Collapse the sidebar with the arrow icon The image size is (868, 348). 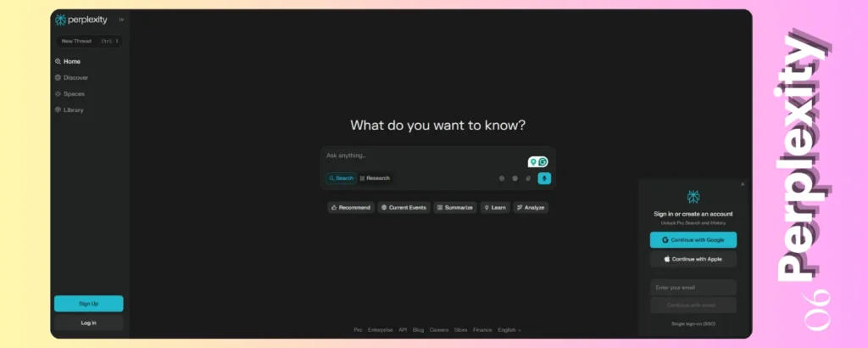[x=121, y=20]
